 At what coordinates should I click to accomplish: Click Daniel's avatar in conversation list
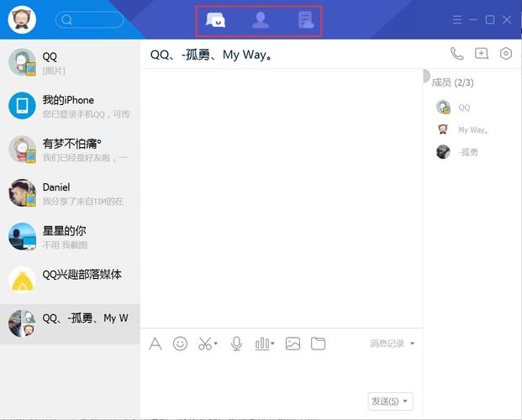coord(22,193)
